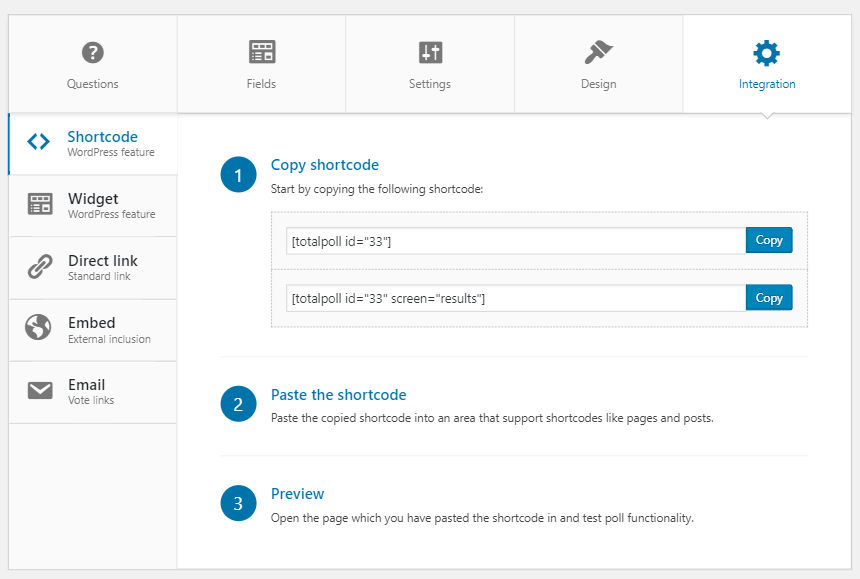Click the Shortcode angle-brackets icon
Viewport: 860px width, 579px height.
pos(39,142)
